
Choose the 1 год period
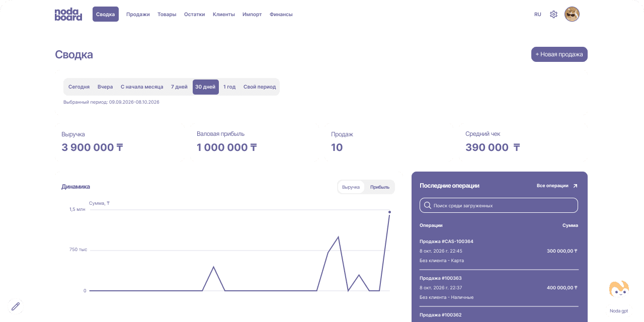[229, 87]
